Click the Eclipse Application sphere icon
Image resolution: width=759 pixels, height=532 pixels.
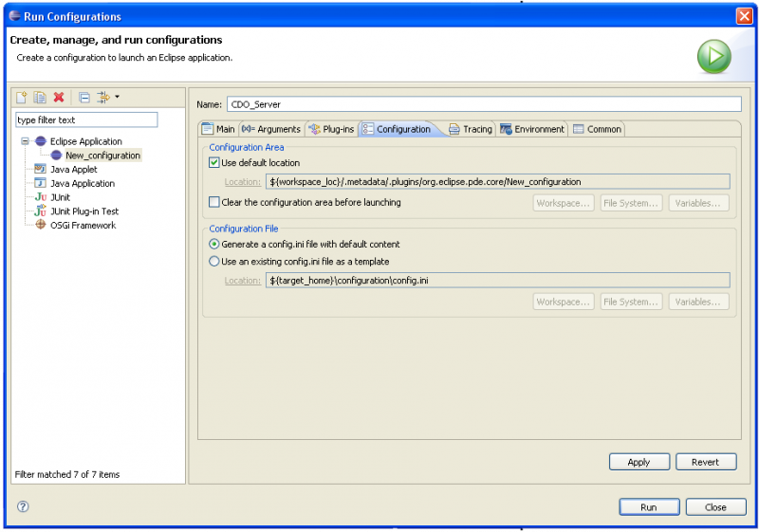point(41,141)
